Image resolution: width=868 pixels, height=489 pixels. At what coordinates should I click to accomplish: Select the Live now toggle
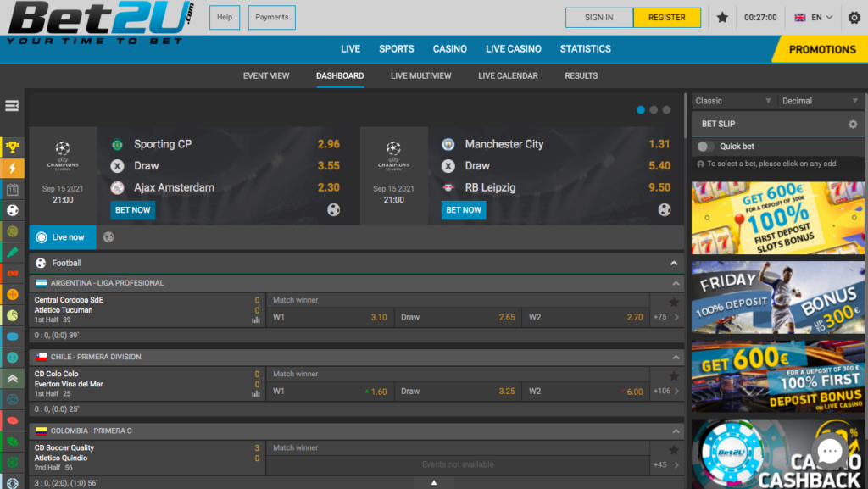(63, 237)
